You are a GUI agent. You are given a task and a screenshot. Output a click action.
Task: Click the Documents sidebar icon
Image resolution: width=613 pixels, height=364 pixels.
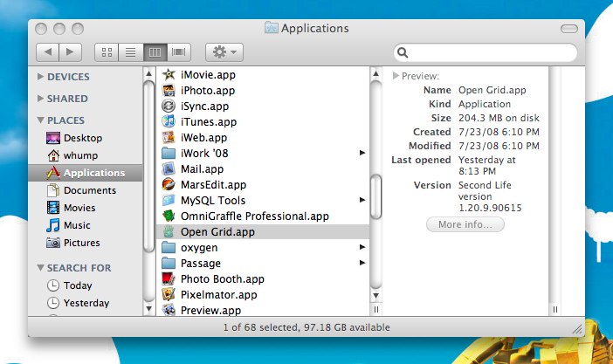tap(53, 190)
